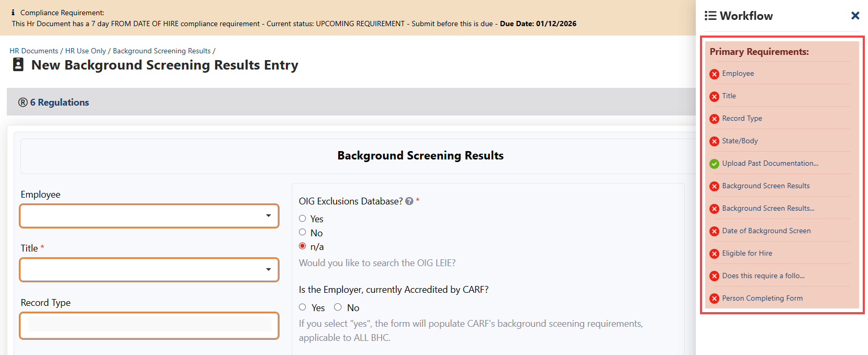The image size is (868, 355).
Task: Go to HR Documents breadcrumb
Action: point(34,51)
